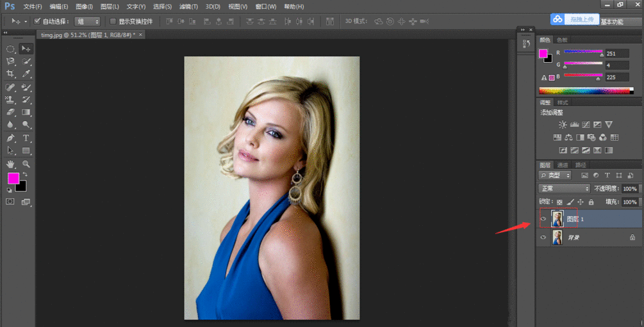644x327 pixels.
Task: Select the Crop tool
Action: (x=10, y=74)
